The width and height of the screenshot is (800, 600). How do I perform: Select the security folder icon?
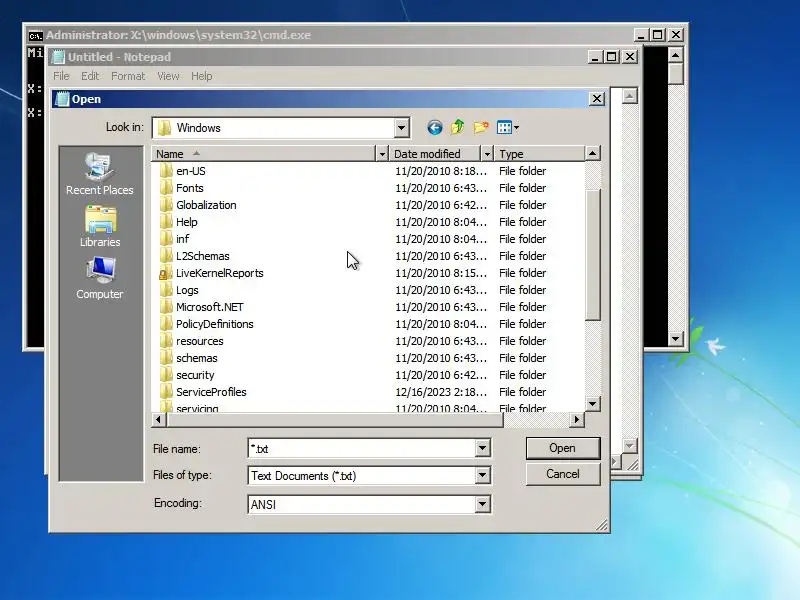point(165,375)
